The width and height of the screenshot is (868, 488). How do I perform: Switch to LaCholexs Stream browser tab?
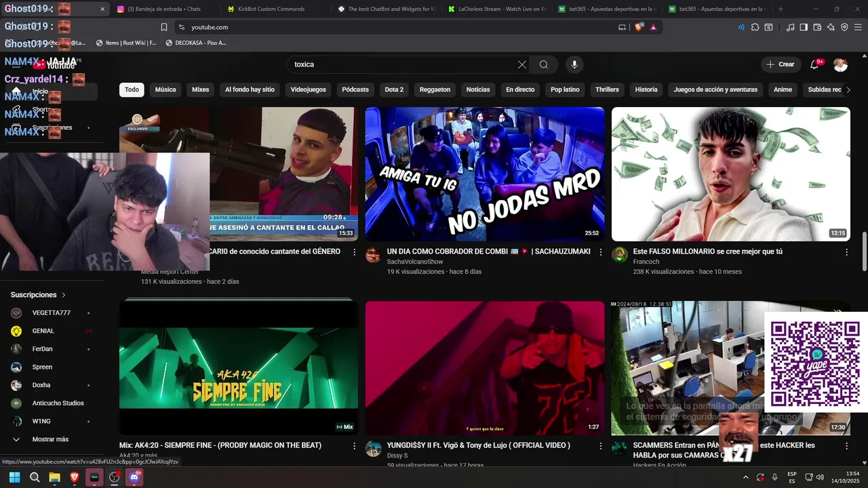click(497, 9)
